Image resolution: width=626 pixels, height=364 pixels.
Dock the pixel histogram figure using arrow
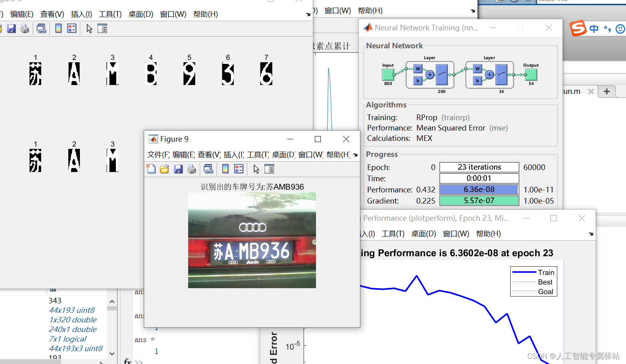pyautogui.click(x=473, y=11)
